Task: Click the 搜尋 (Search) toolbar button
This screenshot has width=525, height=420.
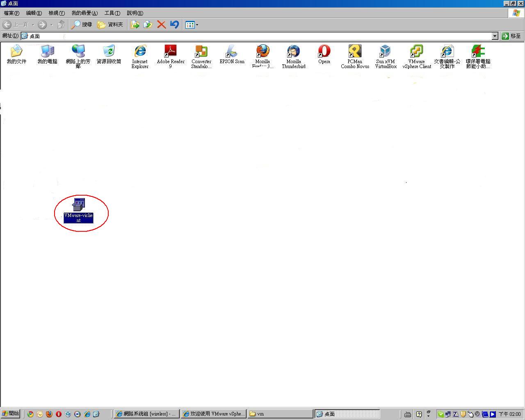Action: tap(82, 25)
